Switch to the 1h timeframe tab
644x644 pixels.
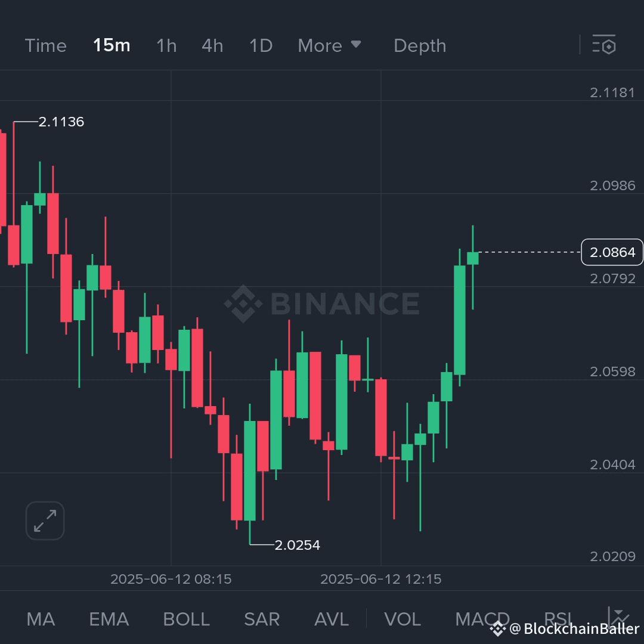pos(166,45)
